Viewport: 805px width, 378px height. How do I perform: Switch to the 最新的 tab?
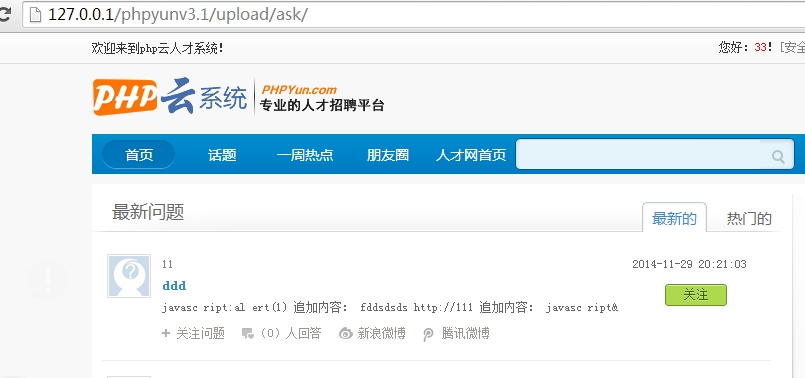pos(674,218)
